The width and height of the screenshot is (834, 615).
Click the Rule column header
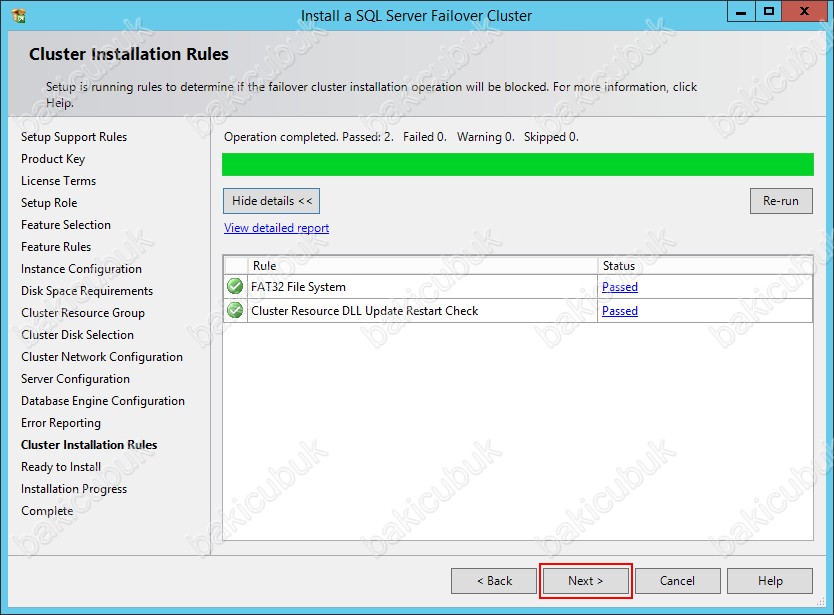pyautogui.click(x=423, y=265)
